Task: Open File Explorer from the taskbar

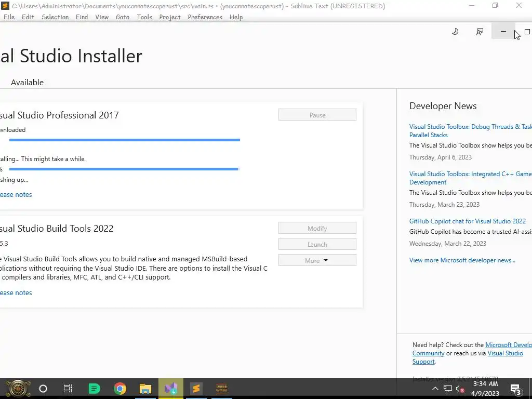Action: (x=145, y=389)
